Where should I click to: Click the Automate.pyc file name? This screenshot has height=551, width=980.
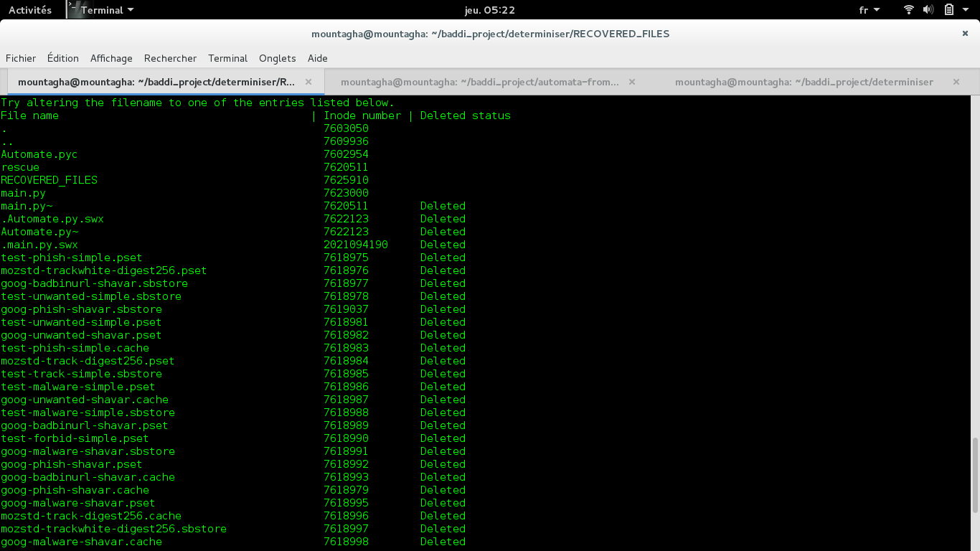tap(39, 154)
